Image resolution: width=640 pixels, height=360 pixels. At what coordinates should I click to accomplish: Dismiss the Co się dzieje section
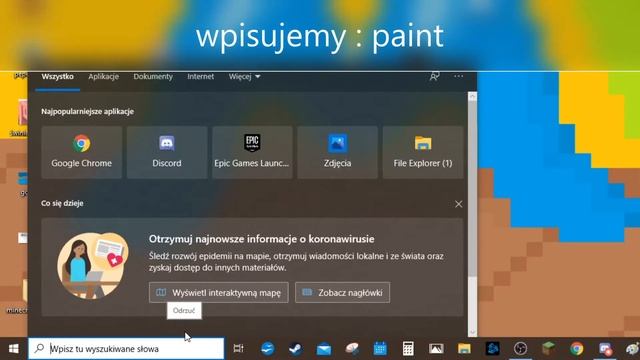(x=458, y=204)
